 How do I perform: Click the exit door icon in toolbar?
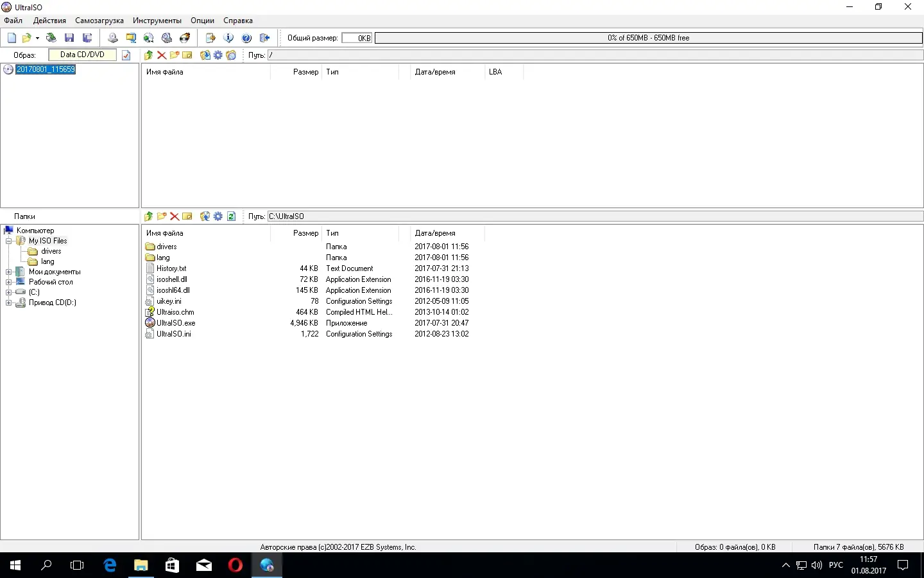click(x=264, y=38)
